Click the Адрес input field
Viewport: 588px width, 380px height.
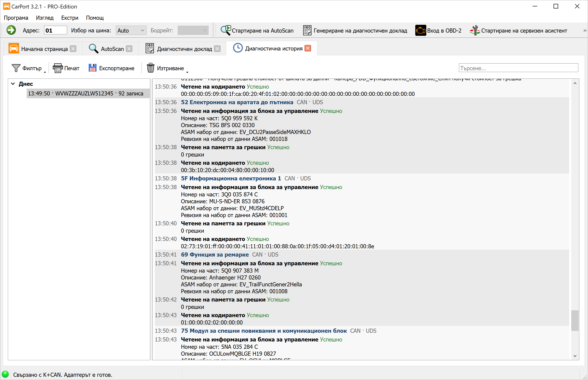[55, 30]
